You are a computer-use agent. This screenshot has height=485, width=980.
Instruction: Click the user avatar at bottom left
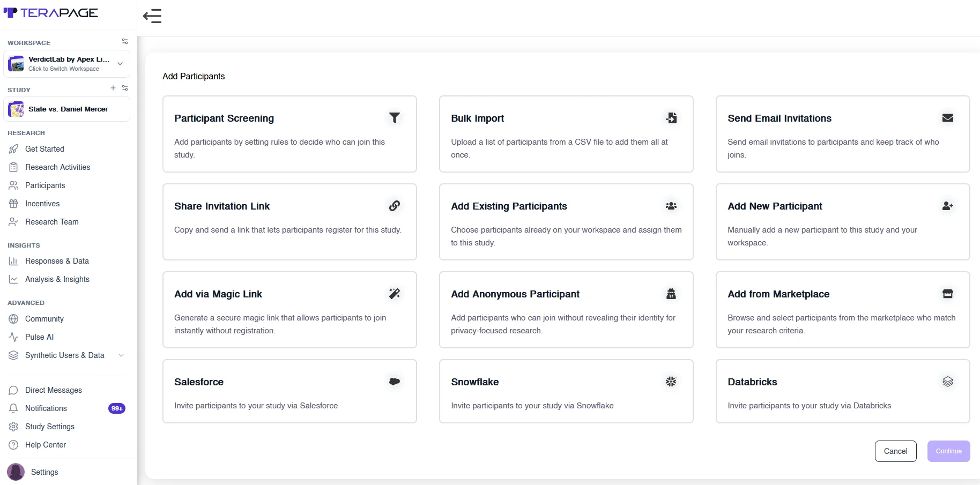click(16, 472)
